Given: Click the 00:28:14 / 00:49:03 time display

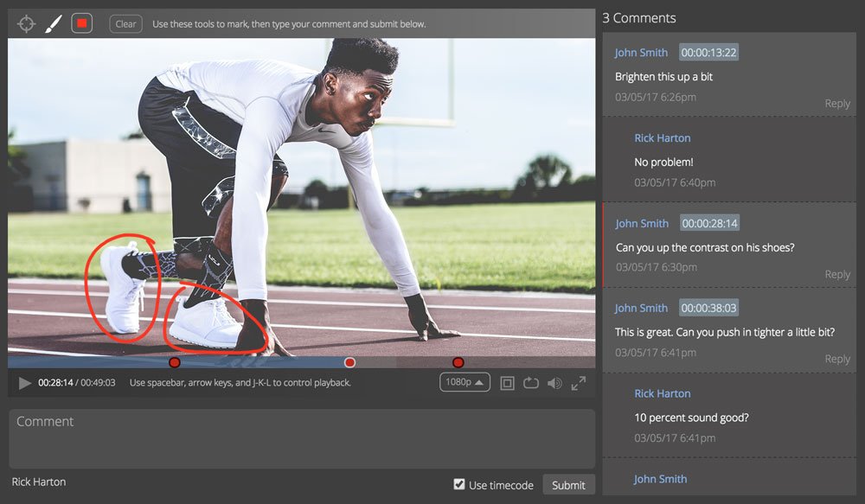Looking at the screenshot, I should point(77,383).
